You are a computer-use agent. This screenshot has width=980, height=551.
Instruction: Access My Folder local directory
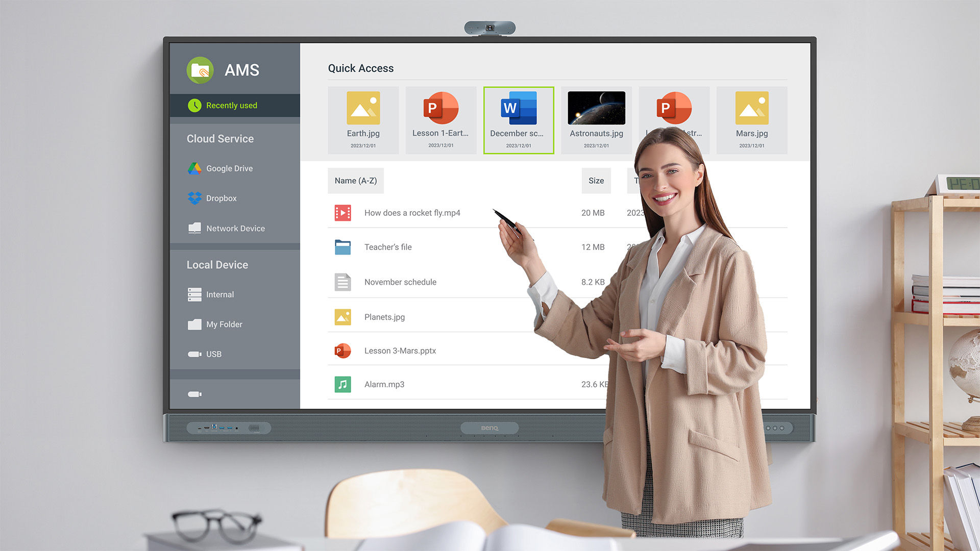point(224,324)
